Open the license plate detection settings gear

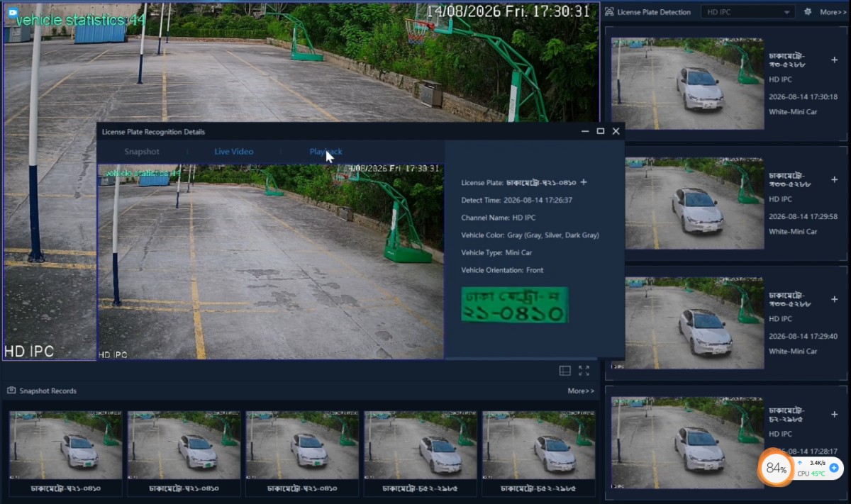(808, 12)
